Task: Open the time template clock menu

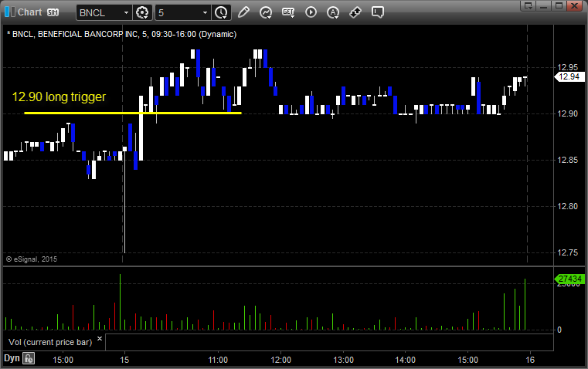Action: (x=221, y=12)
